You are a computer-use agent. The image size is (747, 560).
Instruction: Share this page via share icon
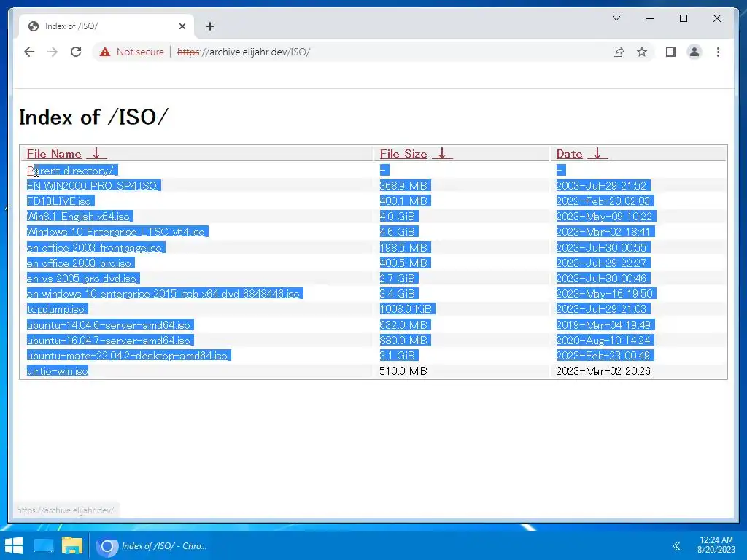tap(619, 52)
